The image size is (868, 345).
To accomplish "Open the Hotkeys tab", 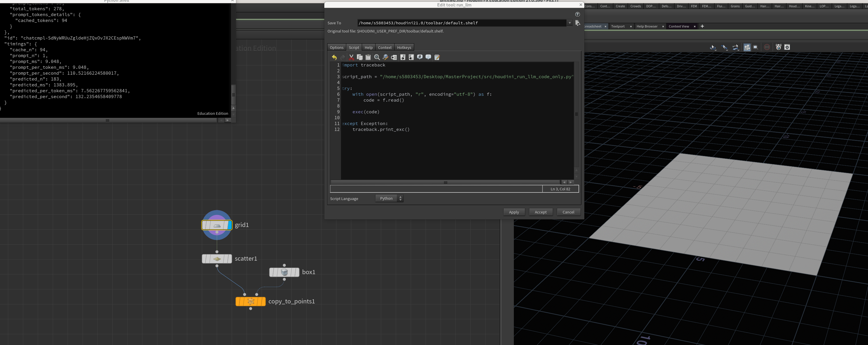I will (x=404, y=48).
